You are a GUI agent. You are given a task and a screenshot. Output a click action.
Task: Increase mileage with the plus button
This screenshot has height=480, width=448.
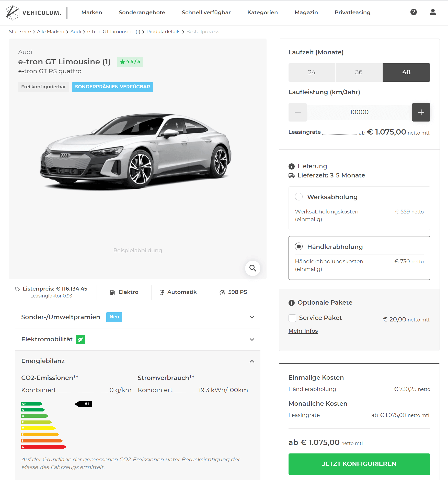click(x=421, y=112)
